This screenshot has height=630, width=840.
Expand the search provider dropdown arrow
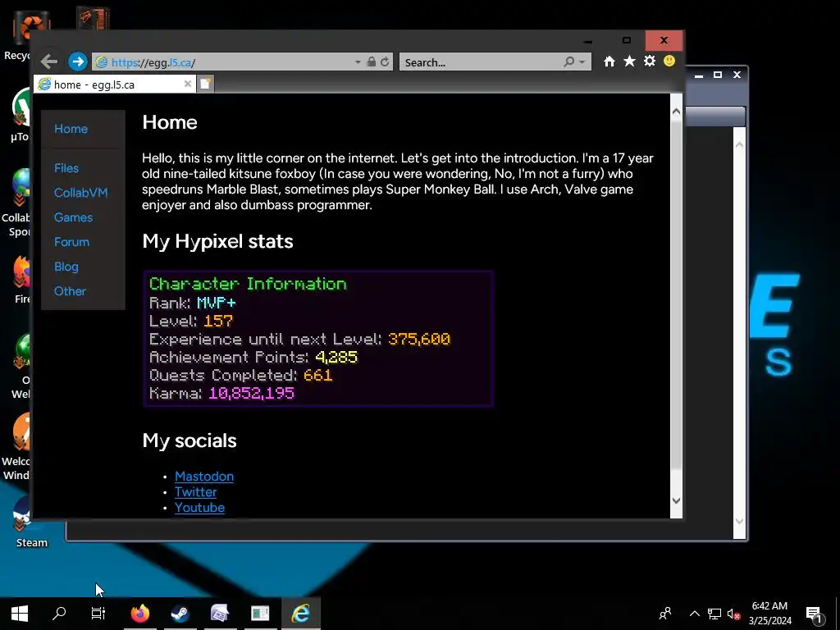click(x=582, y=62)
